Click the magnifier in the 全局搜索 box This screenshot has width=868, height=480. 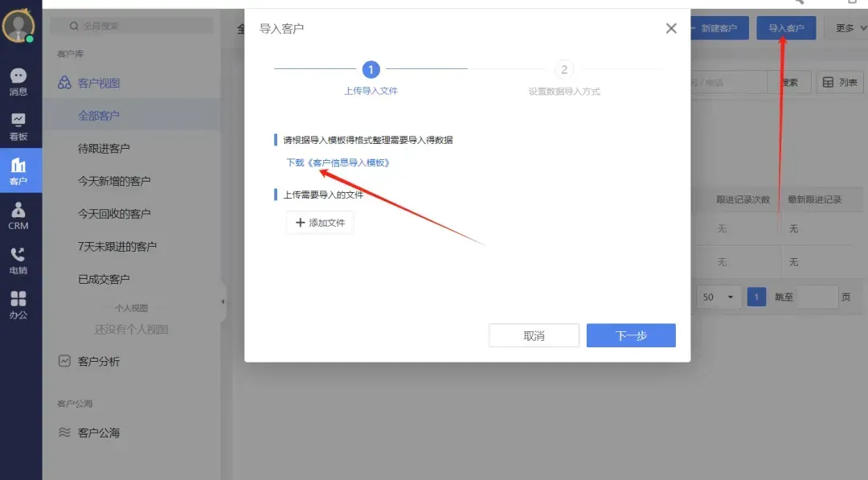pos(74,25)
